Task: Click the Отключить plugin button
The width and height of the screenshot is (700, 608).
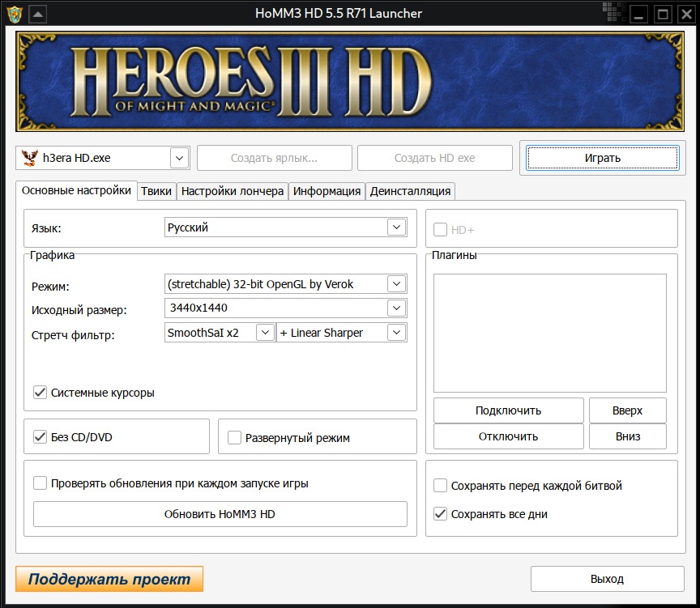Action: [x=509, y=436]
